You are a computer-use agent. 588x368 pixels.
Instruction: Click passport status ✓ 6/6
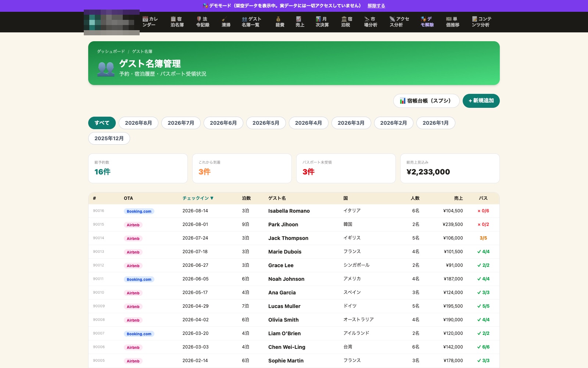[483, 347]
